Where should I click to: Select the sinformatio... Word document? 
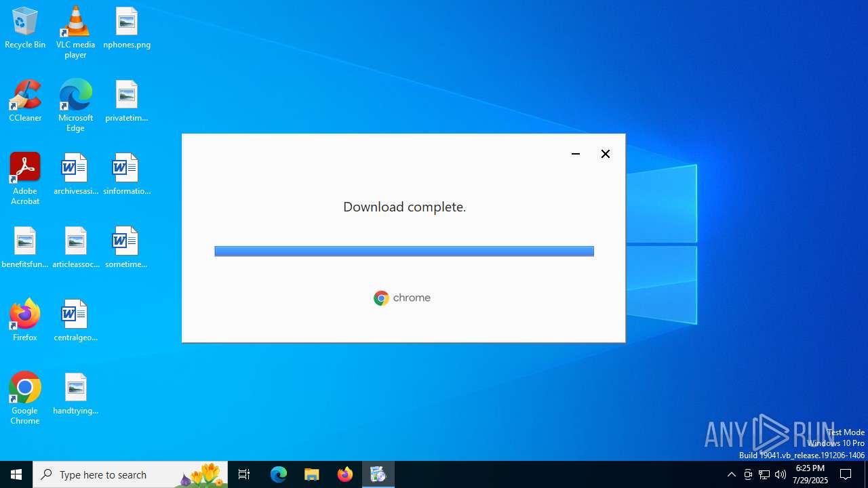pyautogui.click(x=127, y=175)
